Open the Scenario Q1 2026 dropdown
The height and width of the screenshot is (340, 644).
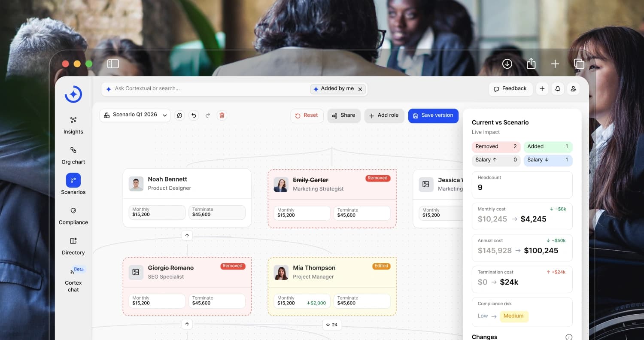(x=135, y=115)
